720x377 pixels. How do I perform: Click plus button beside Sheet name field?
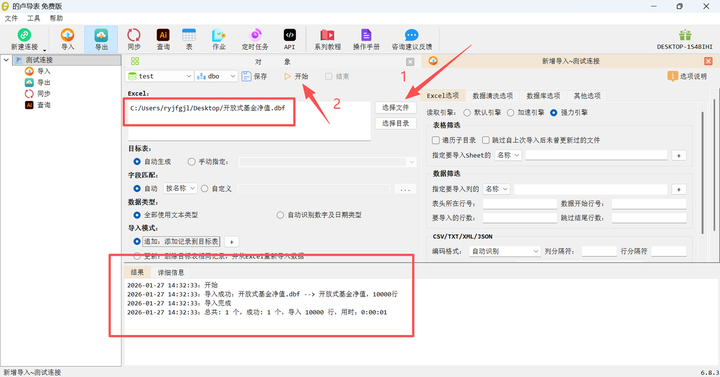coord(679,156)
